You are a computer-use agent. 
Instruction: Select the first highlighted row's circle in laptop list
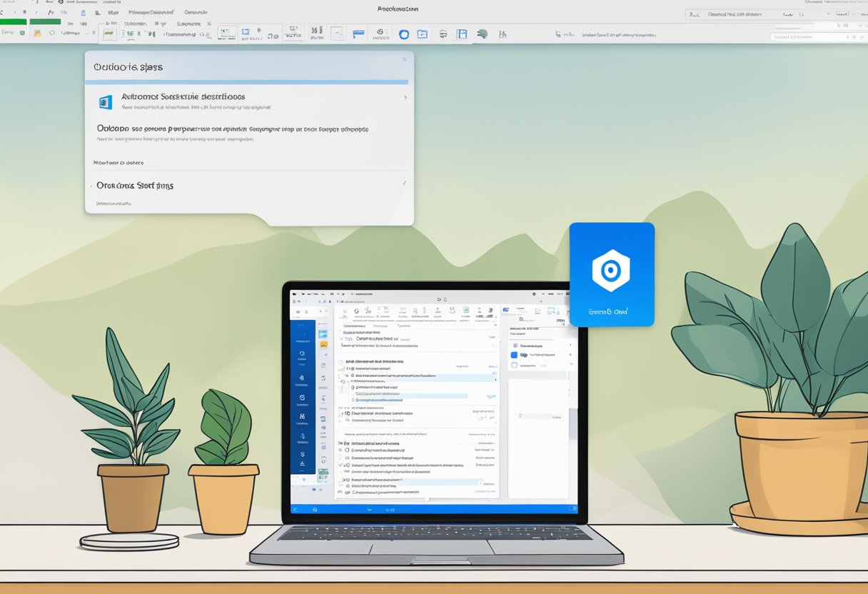point(353,375)
